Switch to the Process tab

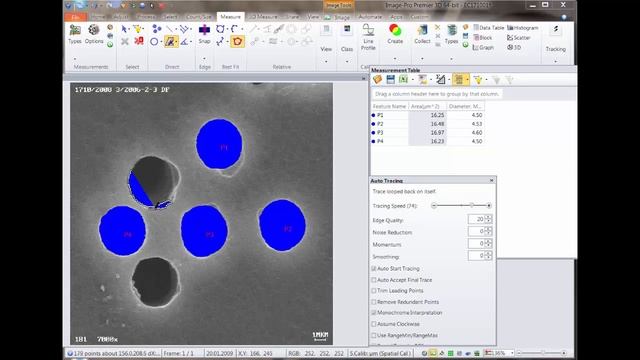[146, 17]
